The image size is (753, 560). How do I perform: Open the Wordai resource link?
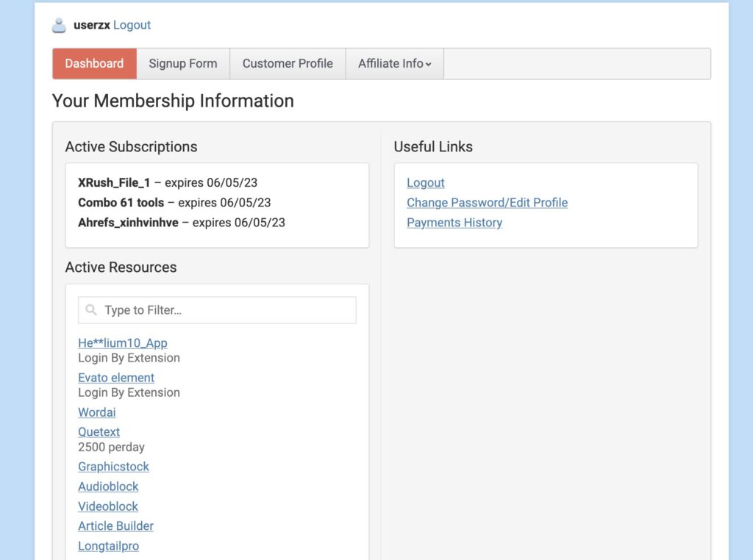point(97,412)
